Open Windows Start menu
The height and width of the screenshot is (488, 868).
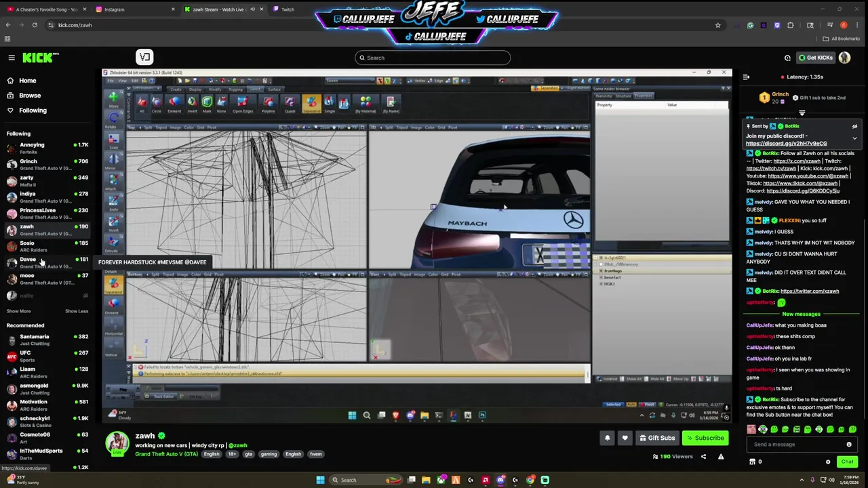[320, 480]
